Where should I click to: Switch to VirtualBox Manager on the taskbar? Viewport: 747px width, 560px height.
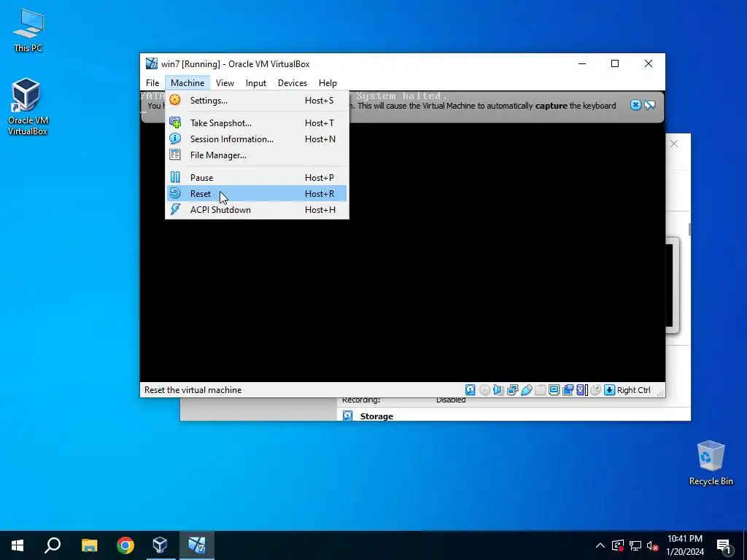[160, 545]
